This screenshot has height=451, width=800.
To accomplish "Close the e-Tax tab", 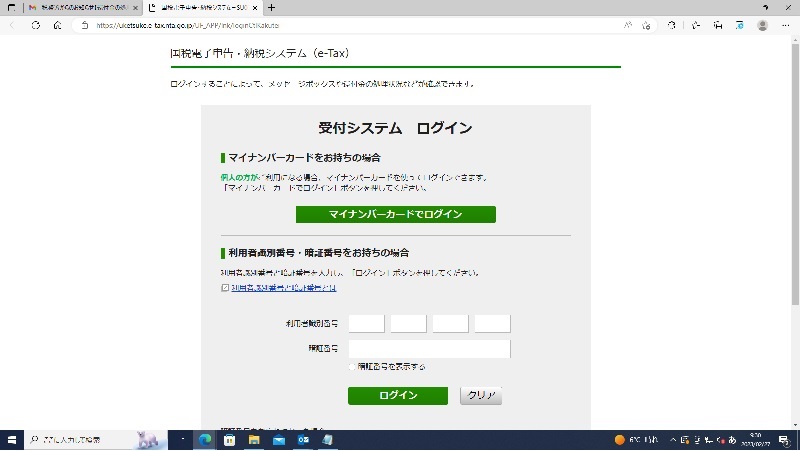I will [255, 8].
